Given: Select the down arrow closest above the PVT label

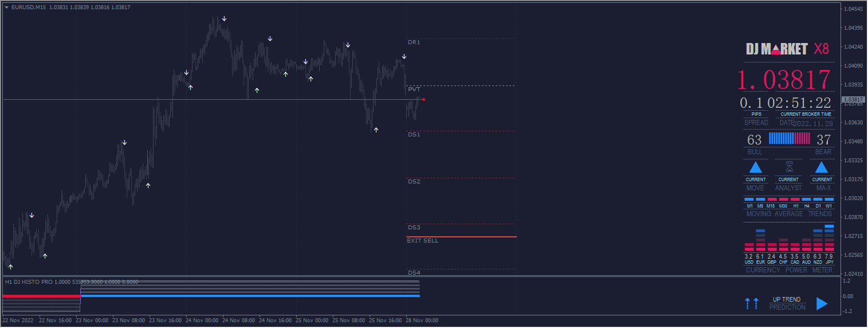Looking at the screenshot, I should pyautogui.click(x=404, y=57).
